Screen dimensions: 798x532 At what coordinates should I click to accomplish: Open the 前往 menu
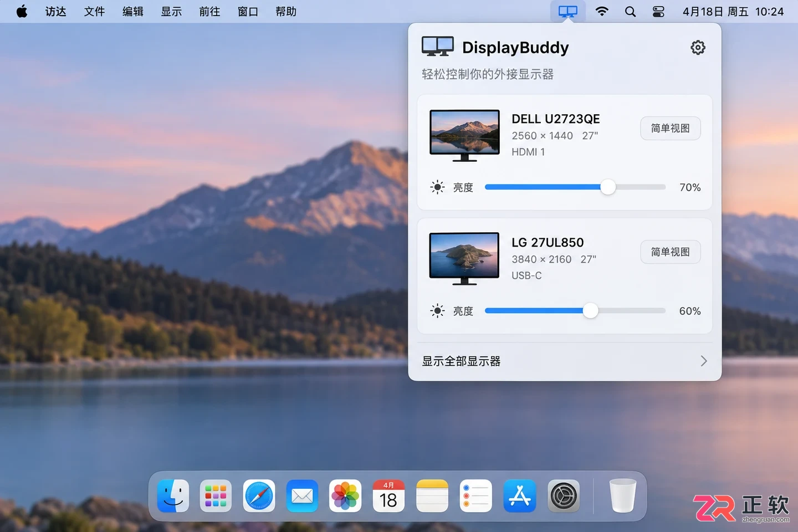click(x=209, y=12)
